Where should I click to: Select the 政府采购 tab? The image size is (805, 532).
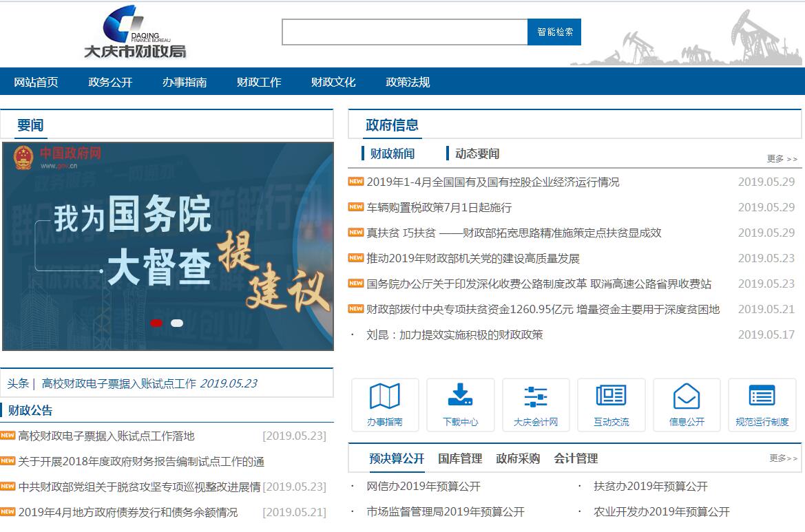click(x=518, y=458)
